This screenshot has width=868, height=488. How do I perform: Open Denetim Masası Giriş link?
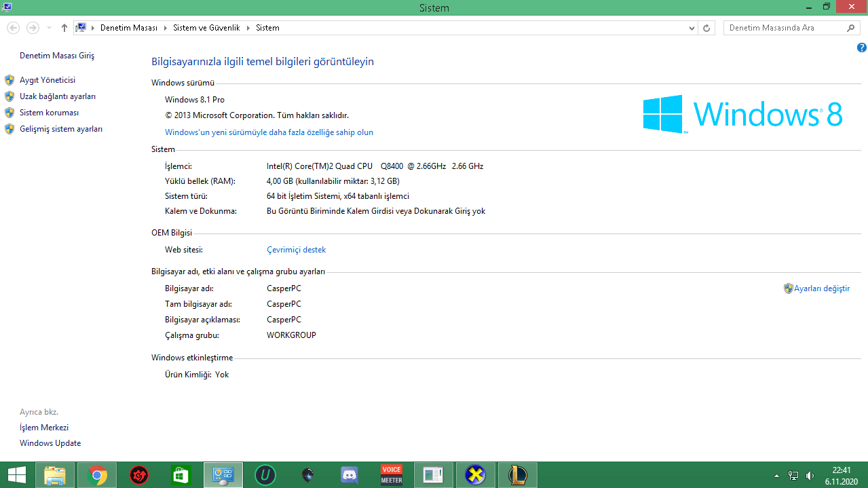tap(57, 56)
